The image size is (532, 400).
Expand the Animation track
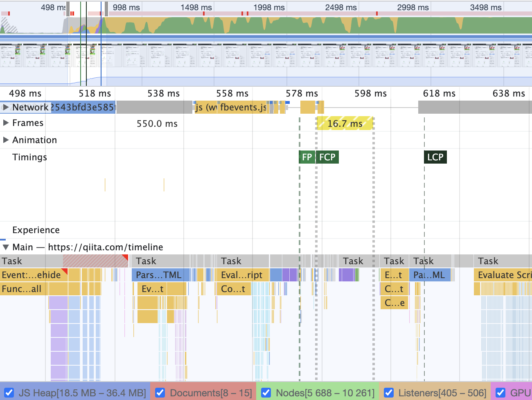pyautogui.click(x=6, y=140)
